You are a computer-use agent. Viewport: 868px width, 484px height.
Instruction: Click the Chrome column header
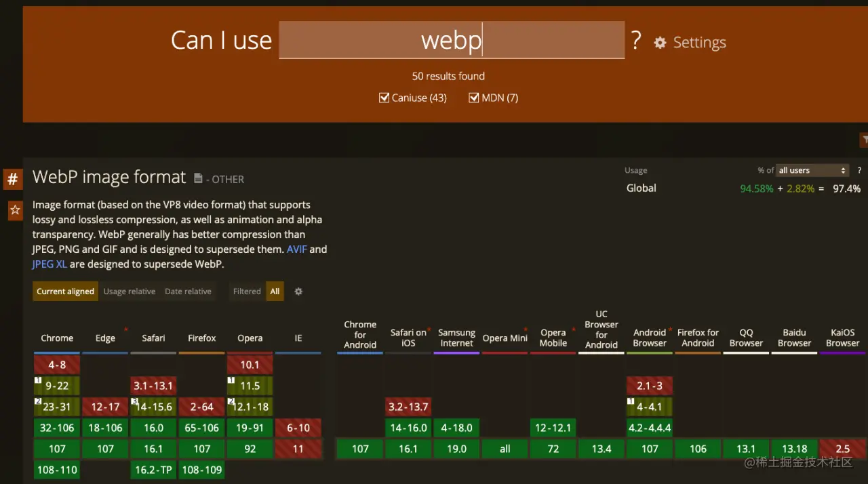[57, 338]
